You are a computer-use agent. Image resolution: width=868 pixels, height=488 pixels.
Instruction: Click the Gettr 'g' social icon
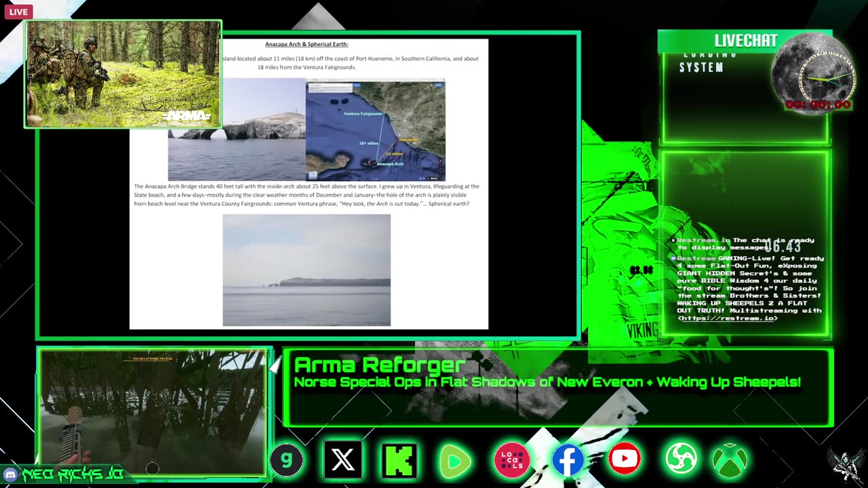[286, 460]
